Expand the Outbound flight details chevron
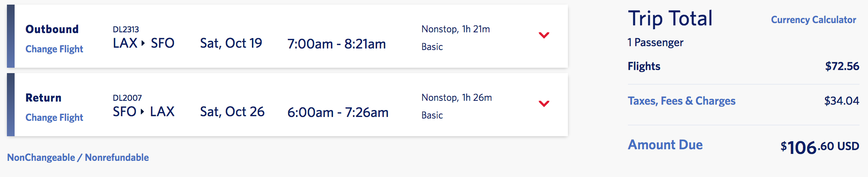 544,35
